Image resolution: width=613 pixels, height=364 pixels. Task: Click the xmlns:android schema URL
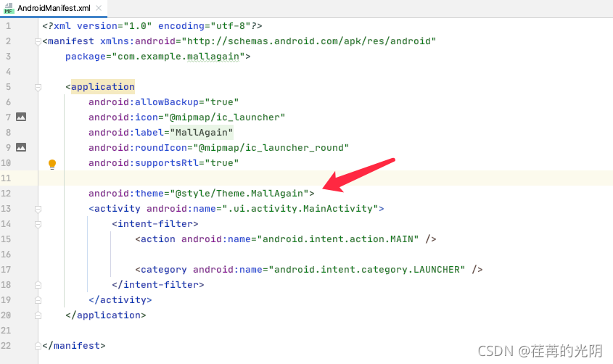coord(309,41)
